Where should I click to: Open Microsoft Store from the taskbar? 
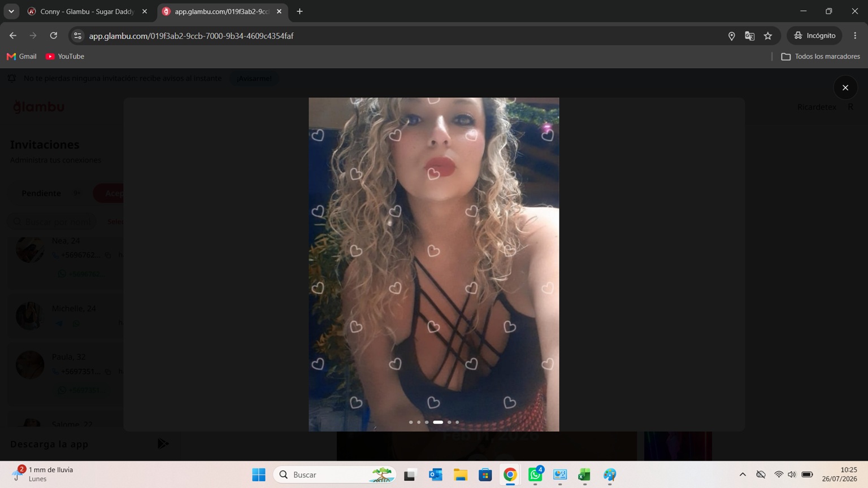click(485, 475)
